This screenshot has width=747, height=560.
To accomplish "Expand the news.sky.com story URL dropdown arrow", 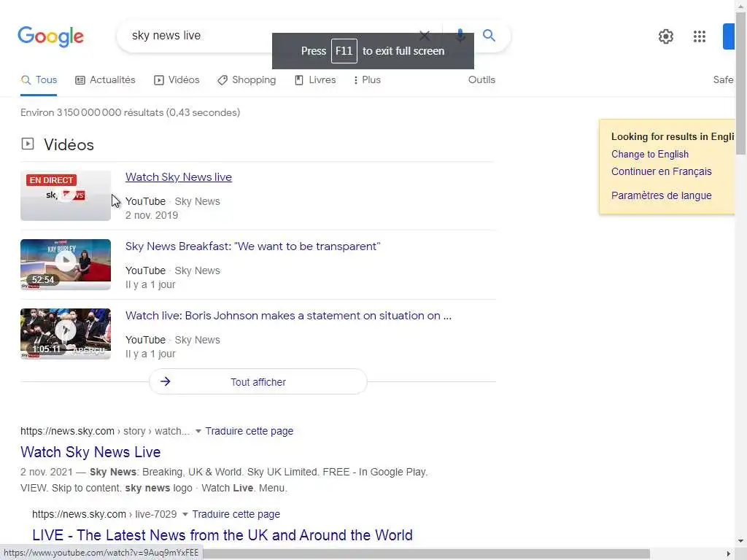I will pyautogui.click(x=198, y=431).
